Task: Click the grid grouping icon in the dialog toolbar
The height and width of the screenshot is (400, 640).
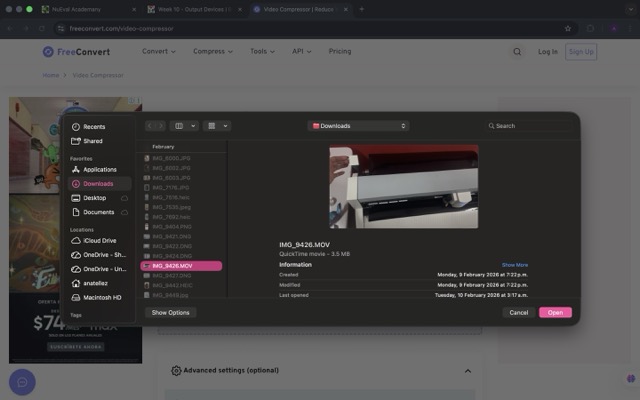Action: coord(212,126)
